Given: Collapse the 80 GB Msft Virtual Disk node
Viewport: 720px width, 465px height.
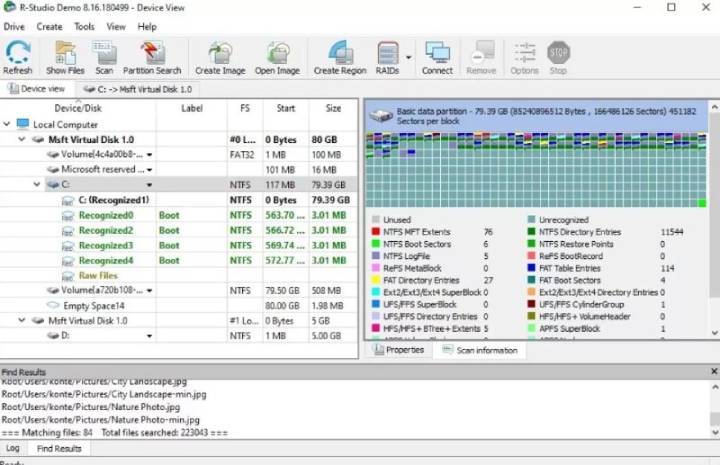Looking at the screenshot, I should (22, 139).
